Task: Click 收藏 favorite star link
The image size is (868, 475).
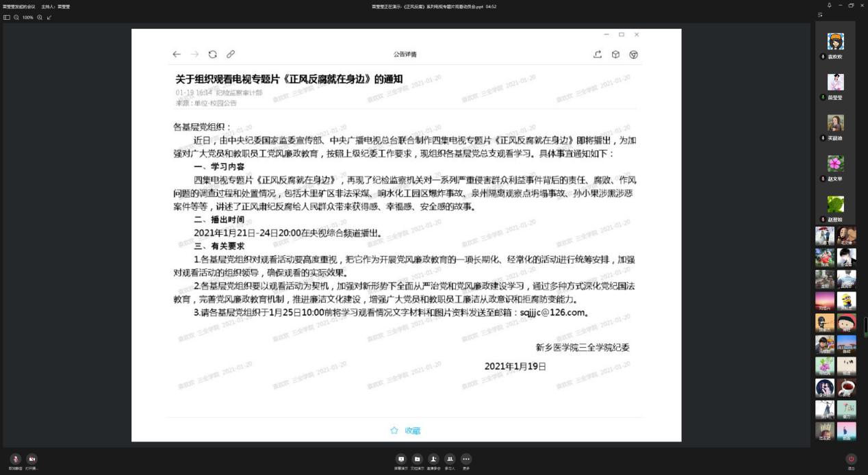Action: tap(405, 431)
